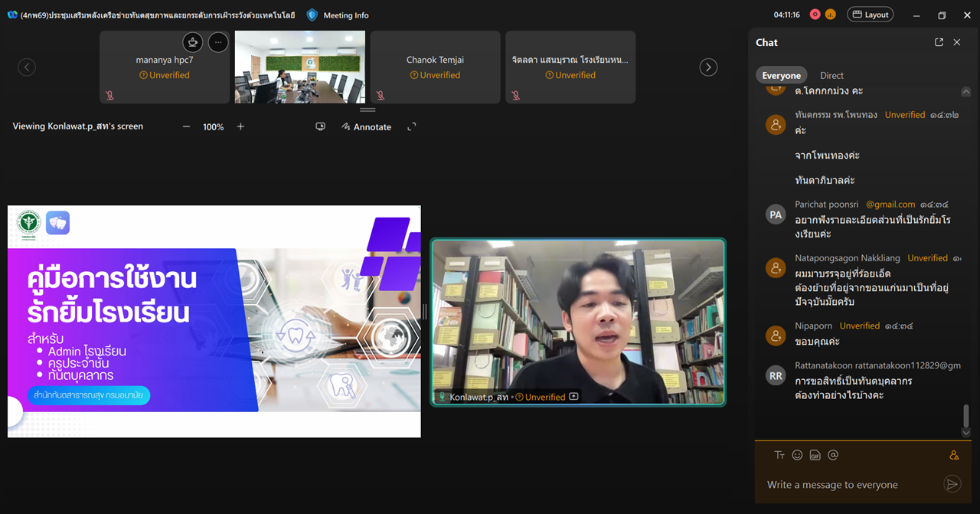Click the red recording indicator icon
Image resolution: width=980 pixels, height=514 pixels.
[x=815, y=15]
